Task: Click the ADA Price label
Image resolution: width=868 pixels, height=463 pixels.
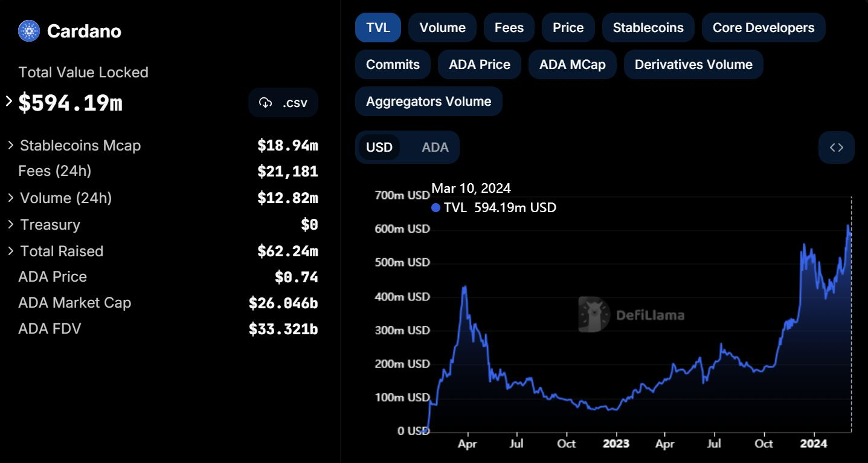Action: pyautogui.click(x=53, y=277)
